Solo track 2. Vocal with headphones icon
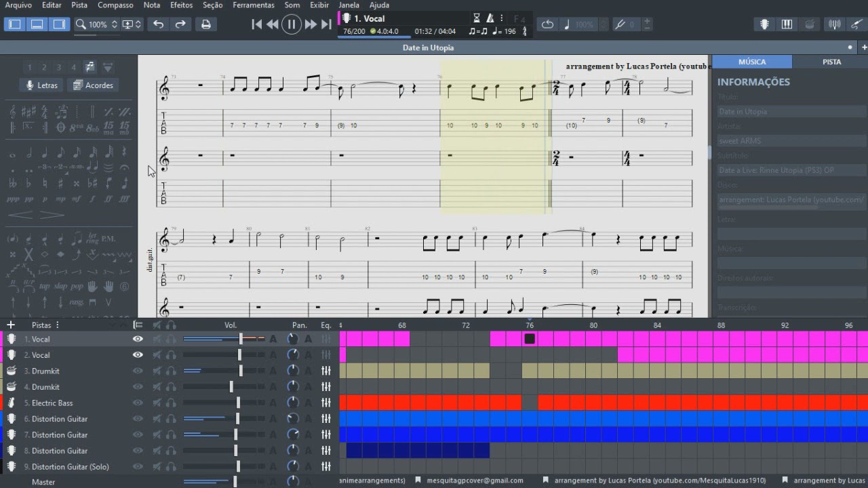The width and height of the screenshot is (868, 488). (171, 355)
